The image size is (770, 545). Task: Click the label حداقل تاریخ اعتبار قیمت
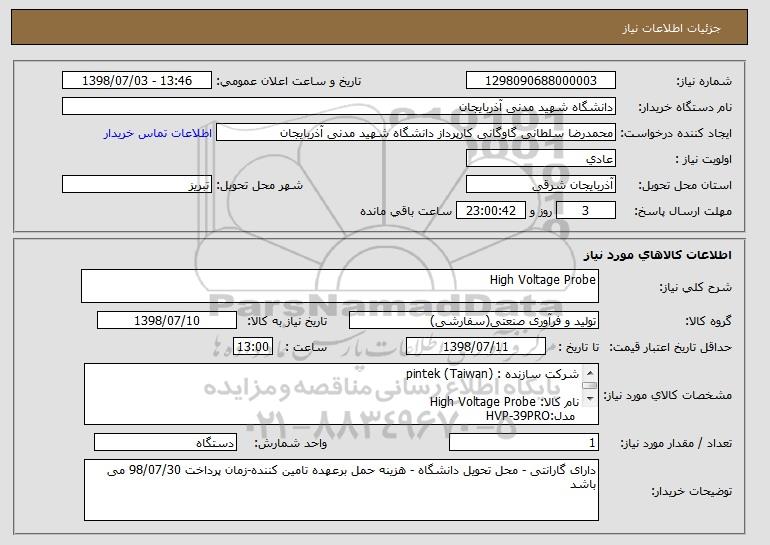670,348
